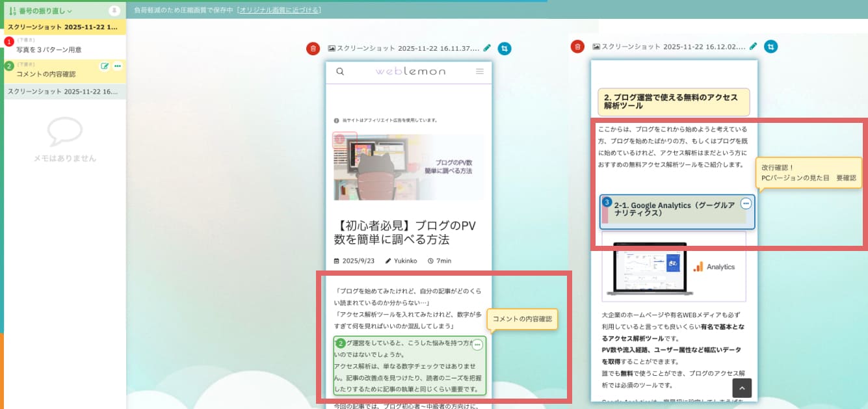Click crop icon for second screenshot 16.12.02
This screenshot has height=409, width=868.
(770, 47)
